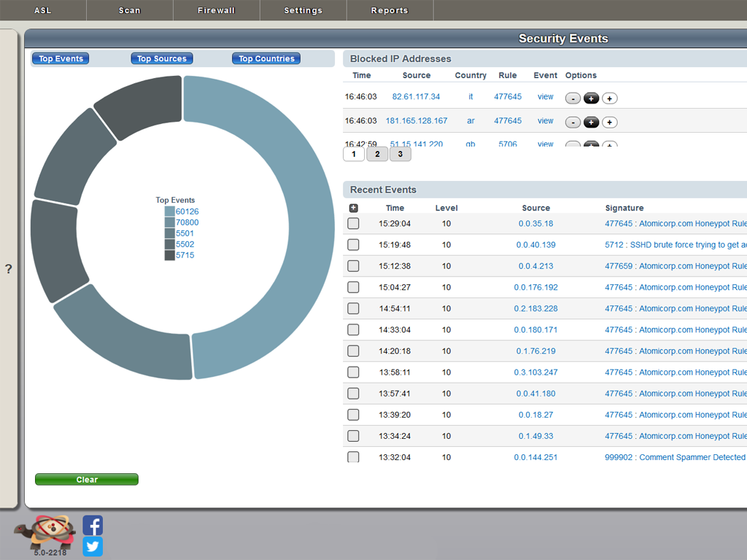Click the Atomicorp turtle logo

click(45, 532)
